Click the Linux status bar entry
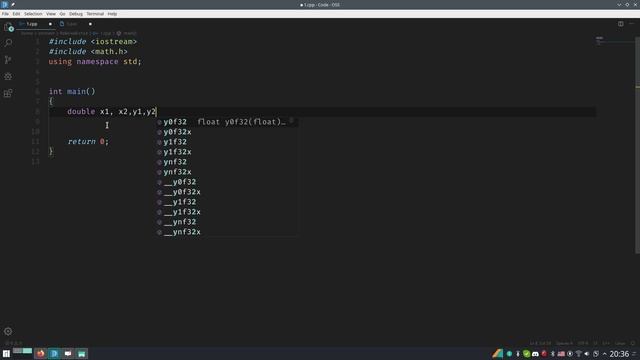This screenshot has height=360, width=640. pyautogui.click(x=620, y=343)
